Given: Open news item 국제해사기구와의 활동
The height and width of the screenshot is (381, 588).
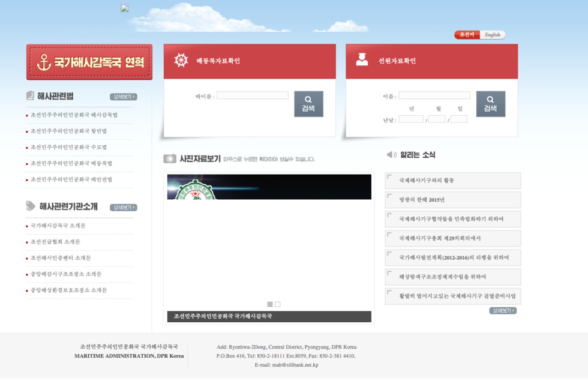Looking at the screenshot, I should (x=452, y=181).
